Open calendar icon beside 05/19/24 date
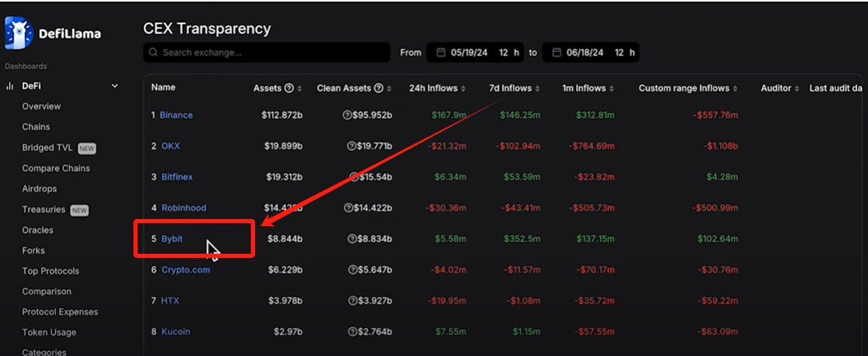The height and width of the screenshot is (356, 868). pos(441,53)
